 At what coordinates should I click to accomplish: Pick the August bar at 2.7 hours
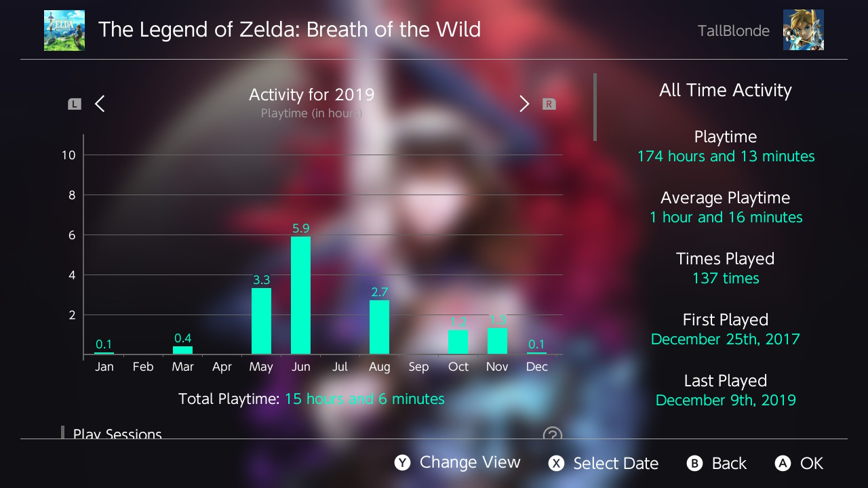click(x=380, y=327)
